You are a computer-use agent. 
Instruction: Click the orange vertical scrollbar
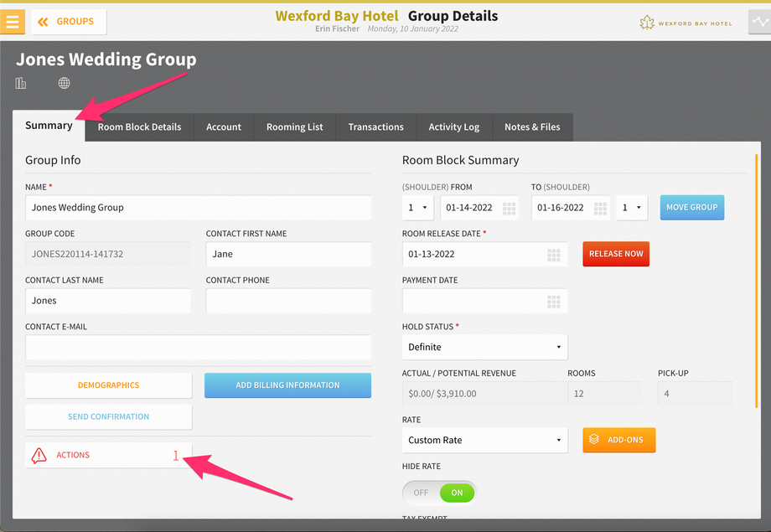click(756, 281)
